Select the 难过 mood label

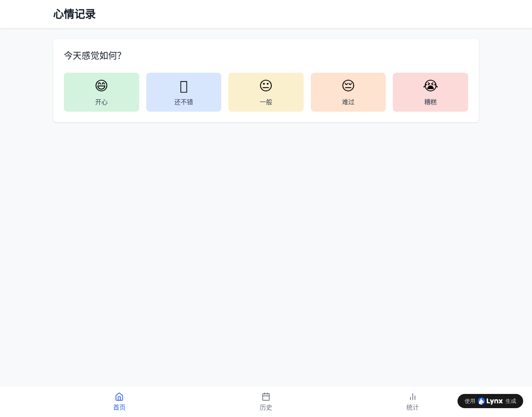point(348,102)
